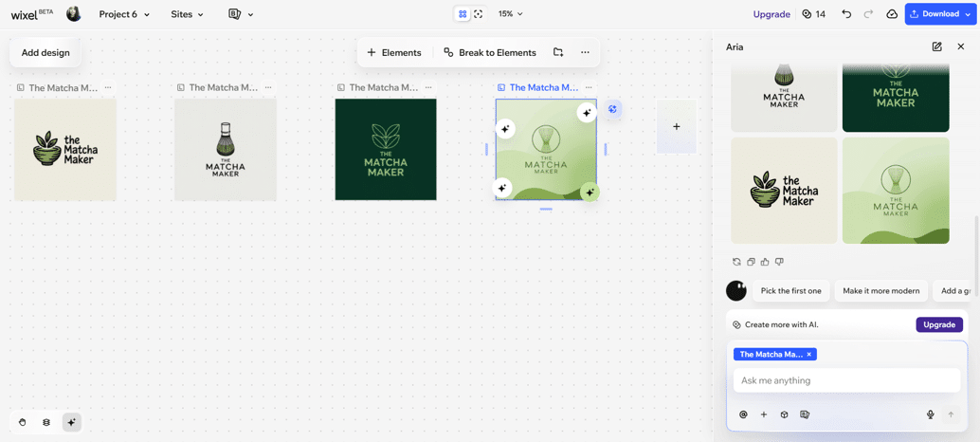Click the Download button

pos(940,14)
